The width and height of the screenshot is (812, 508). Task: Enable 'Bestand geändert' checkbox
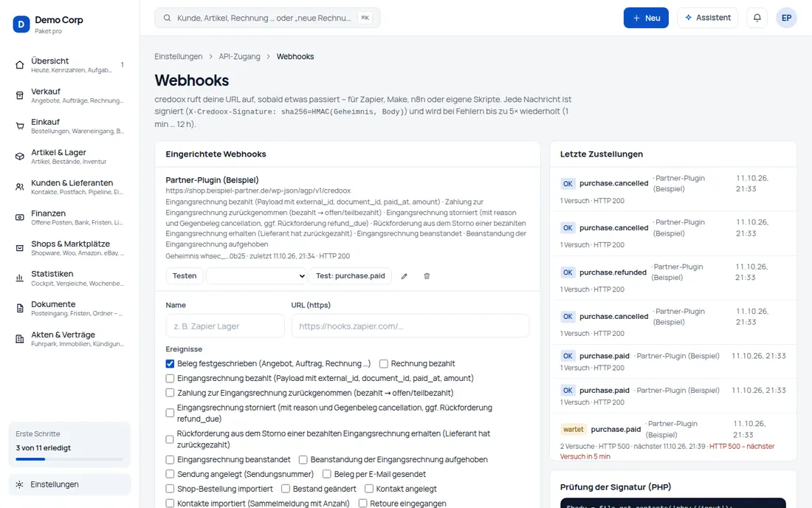(x=286, y=489)
